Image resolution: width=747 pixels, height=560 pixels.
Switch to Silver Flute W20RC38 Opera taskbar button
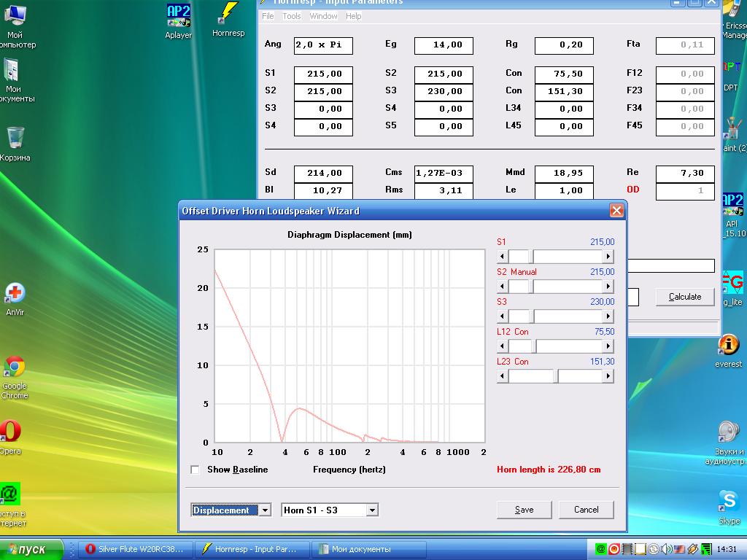coord(135,549)
